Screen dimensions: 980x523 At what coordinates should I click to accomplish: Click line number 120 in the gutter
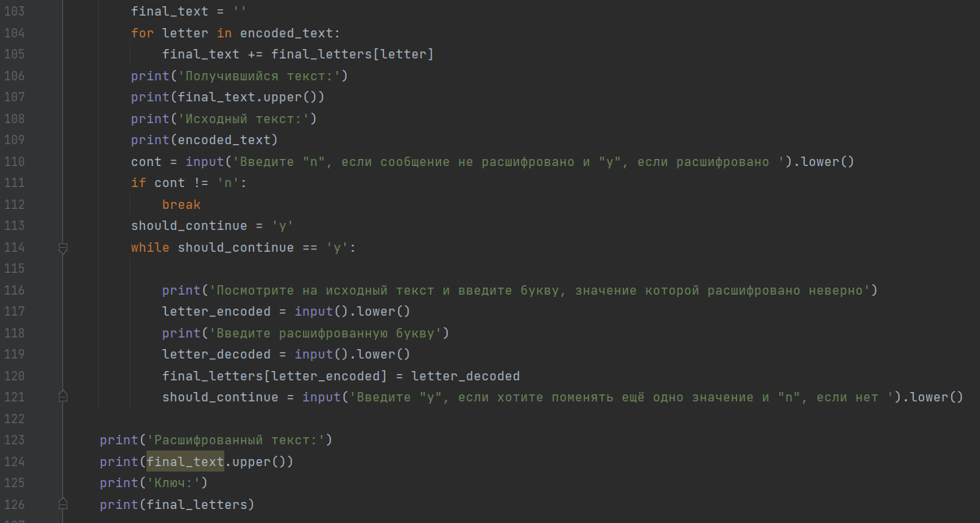(x=14, y=376)
